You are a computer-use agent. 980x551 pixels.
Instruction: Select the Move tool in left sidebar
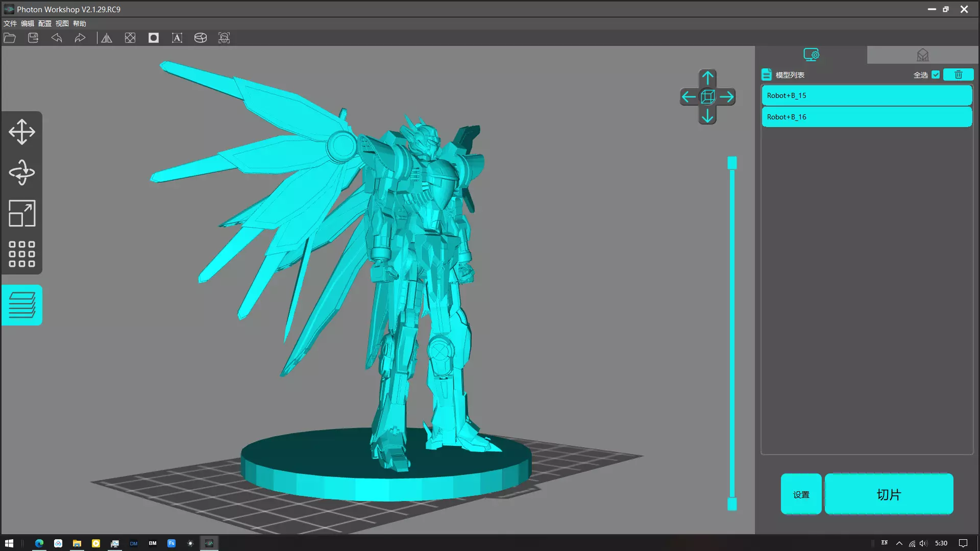click(x=21, y=132)
